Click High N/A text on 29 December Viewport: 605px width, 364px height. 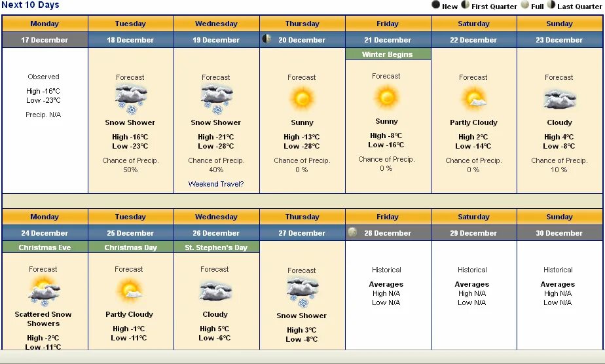[472, 293]
